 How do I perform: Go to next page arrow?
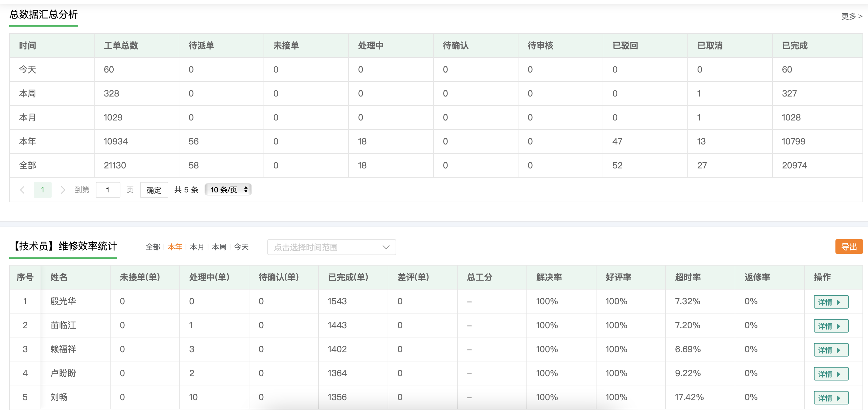(63, 190)
